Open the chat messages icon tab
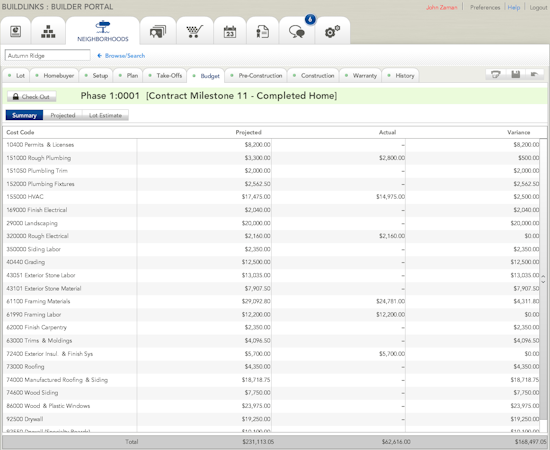The width and height of the screenshot is (550, 450). 297,32
